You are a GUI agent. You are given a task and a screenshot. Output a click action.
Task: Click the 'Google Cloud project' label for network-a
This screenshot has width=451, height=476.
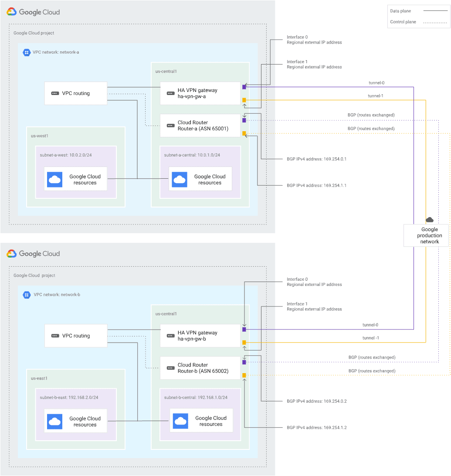click(34, 33)
